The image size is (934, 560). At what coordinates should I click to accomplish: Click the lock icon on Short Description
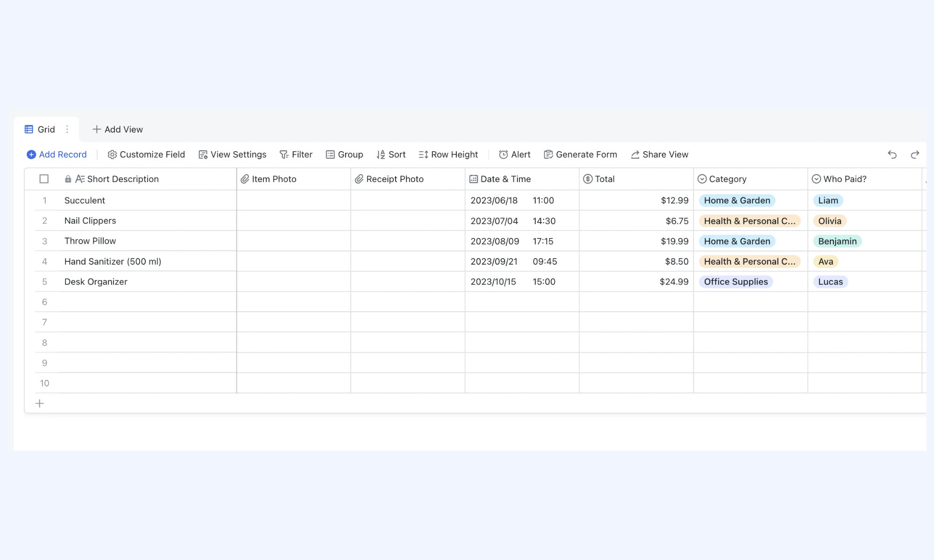(x=68, y=179)
